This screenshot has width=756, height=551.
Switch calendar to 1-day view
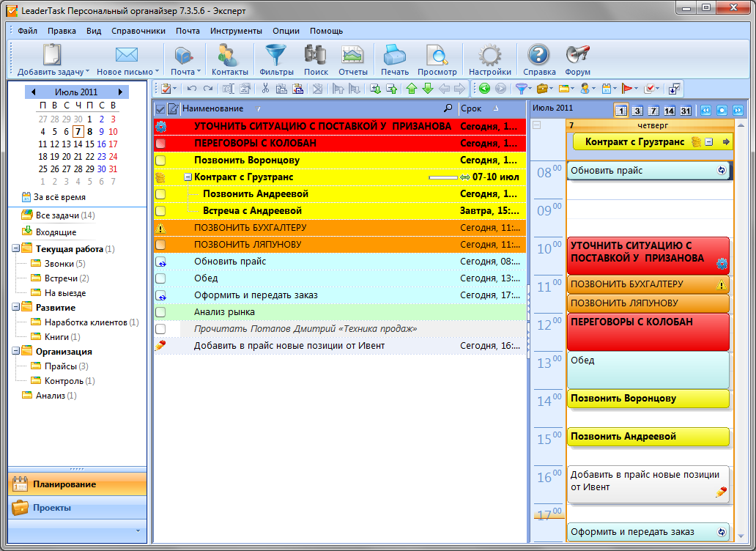point(621,111)
